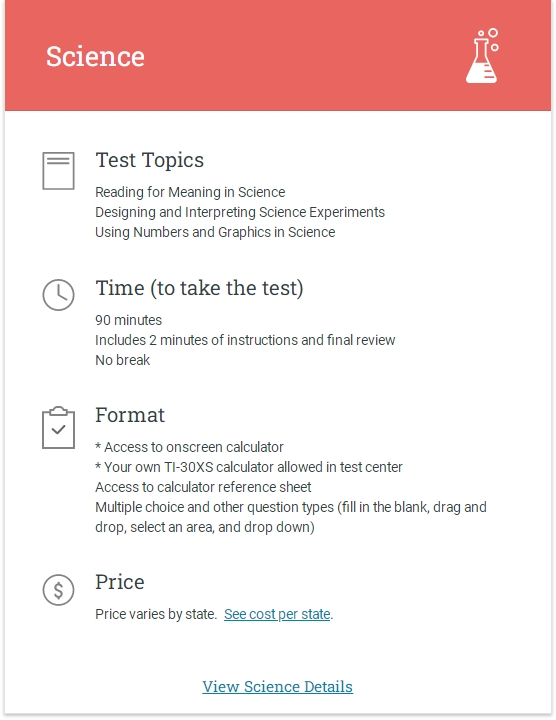
Task: Click the Format heading
Action: click(130, 415)
